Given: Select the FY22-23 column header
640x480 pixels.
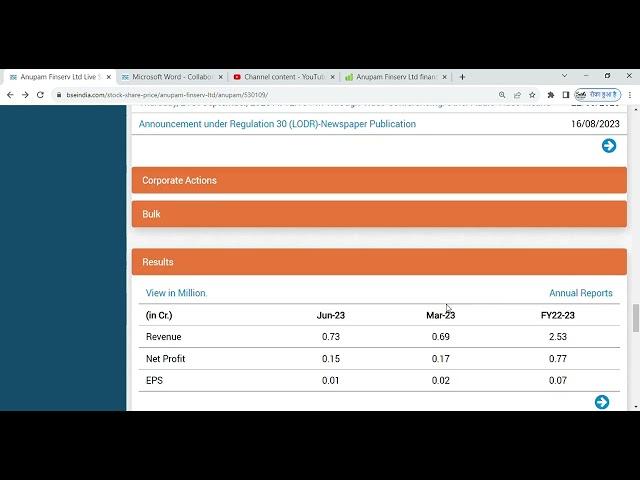Looking at the screenshot, I should [558, 316].
